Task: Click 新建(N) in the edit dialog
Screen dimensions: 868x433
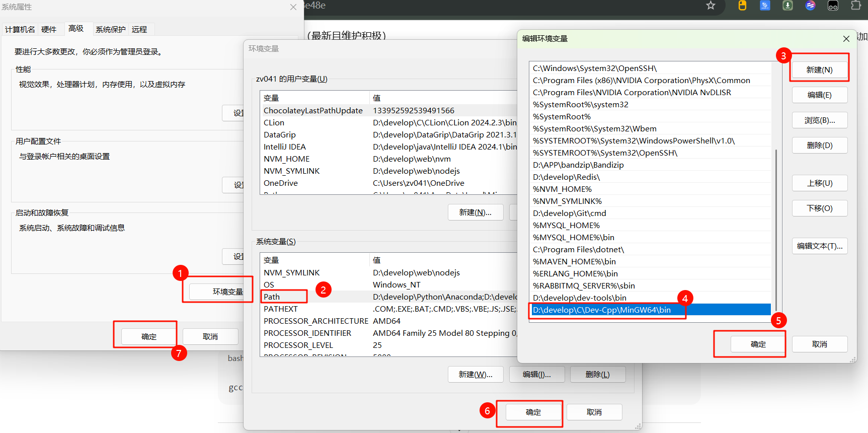Action: [820, 70]
